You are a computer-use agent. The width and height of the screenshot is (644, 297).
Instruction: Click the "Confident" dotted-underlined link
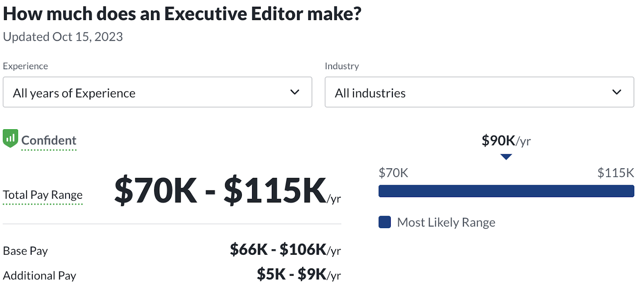49,140
